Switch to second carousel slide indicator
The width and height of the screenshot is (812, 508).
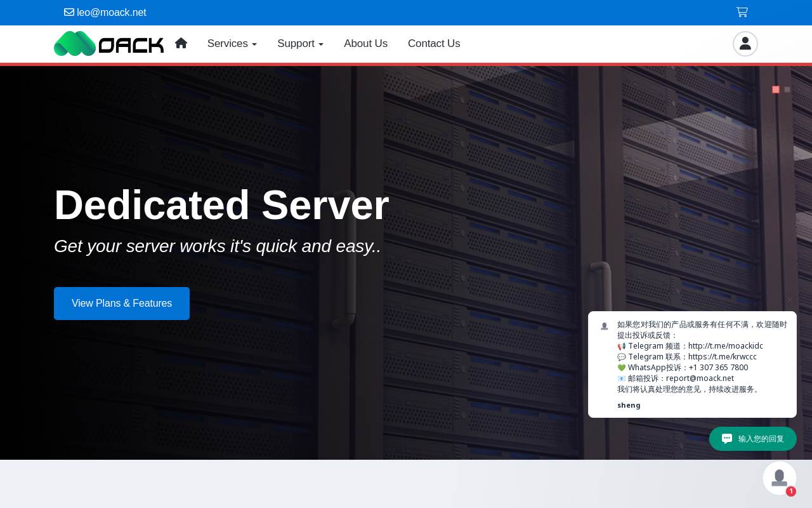[x=787, y=90]
